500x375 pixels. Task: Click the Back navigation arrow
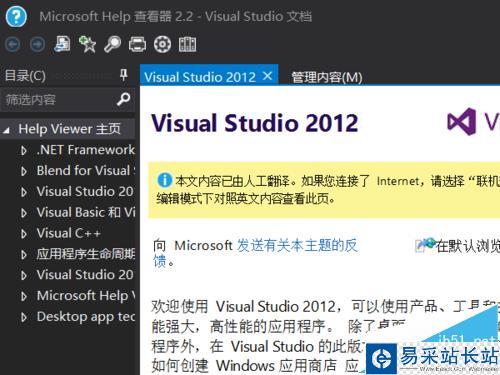(x=13, y=44)
